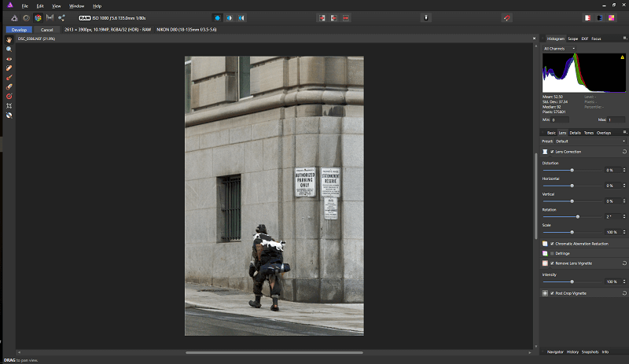629x364 pixels.
Task: Choose the single view mode icon
Action: [x=218, y=18]
